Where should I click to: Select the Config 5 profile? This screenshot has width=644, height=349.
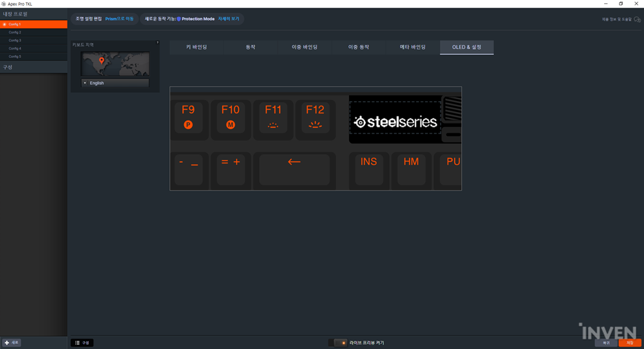33,56
